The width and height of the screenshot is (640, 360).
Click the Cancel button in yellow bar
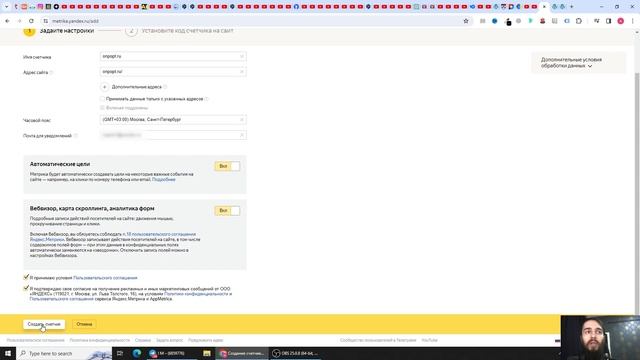click(x=84, y=324)
